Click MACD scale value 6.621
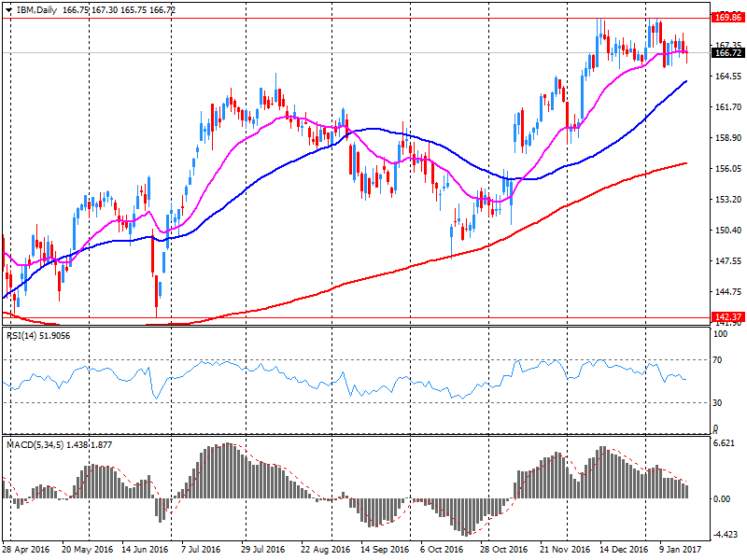The image size is (747, 560). 724,442
